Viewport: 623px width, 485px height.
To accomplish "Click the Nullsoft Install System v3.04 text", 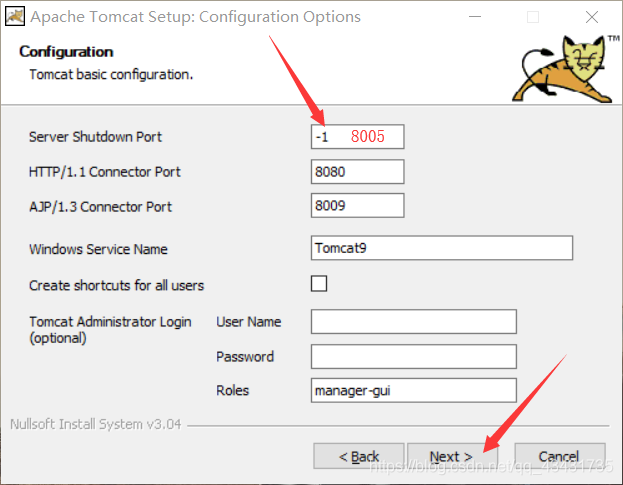I will pyautogui.click(x=95, y=424).
